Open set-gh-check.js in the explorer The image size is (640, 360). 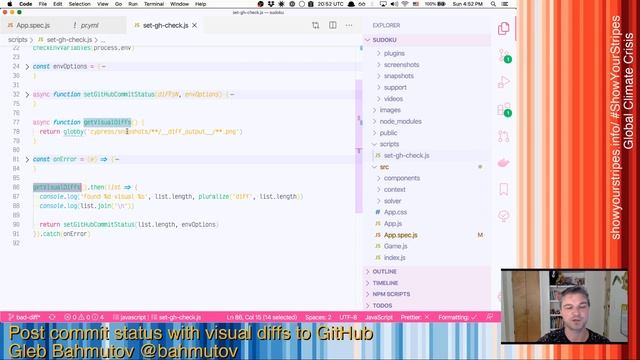[x=407, y=156]
